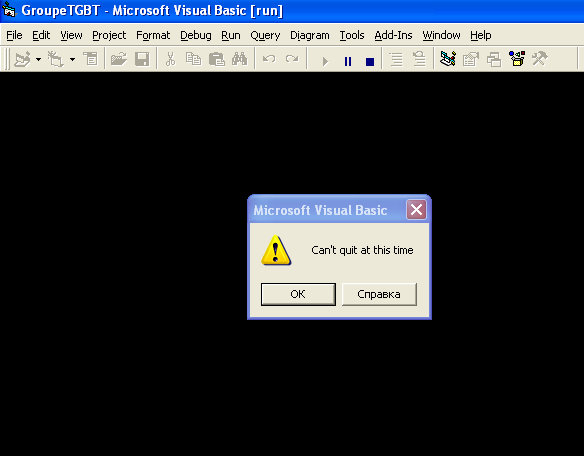This screenshot has height=456, width=584.
Task: Click the Menu Editor toolbar icon
Action: click(x=91, y=59)
